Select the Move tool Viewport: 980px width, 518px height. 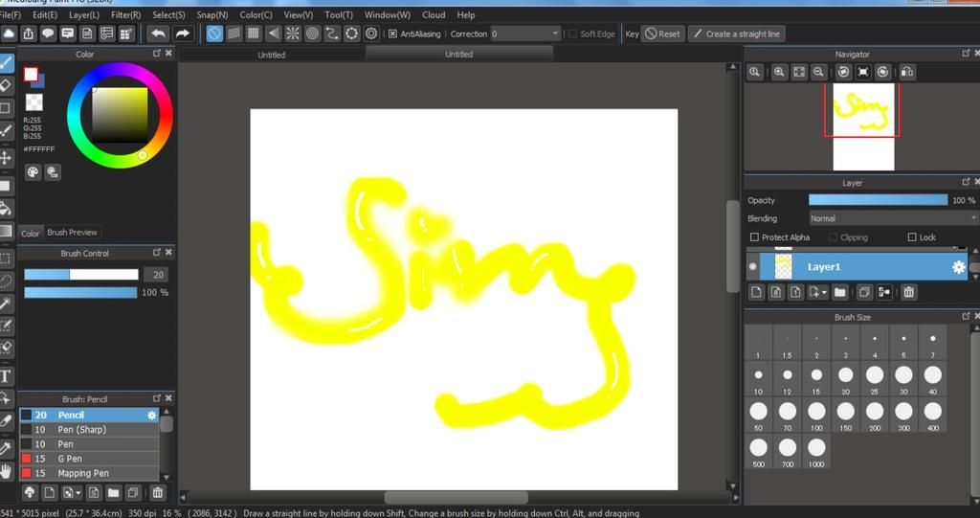coord(6,157)
